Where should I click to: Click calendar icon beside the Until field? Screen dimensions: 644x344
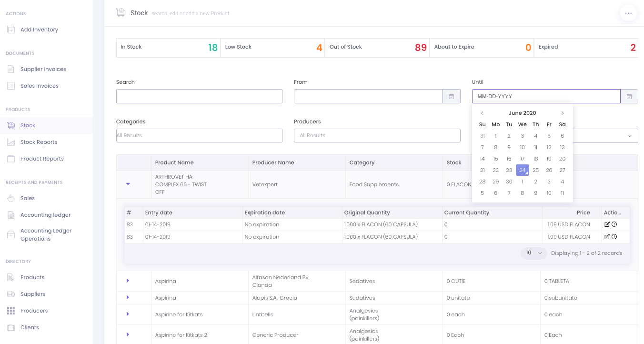pyautogui.click(x=629, y=97)
